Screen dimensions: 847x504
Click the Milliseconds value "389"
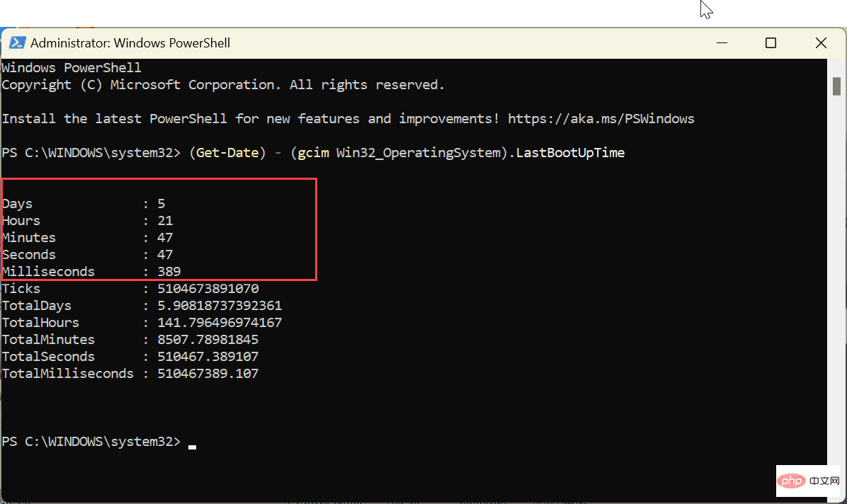169,272
